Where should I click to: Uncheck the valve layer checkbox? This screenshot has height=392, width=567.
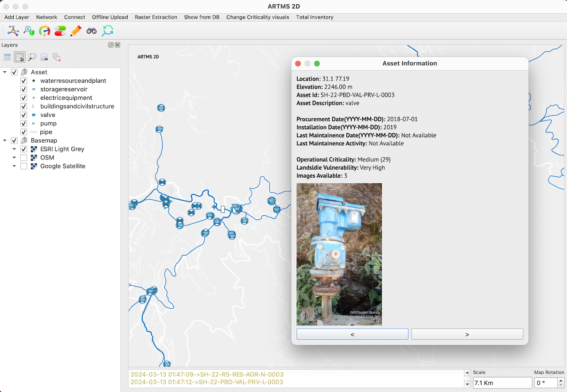[24, 115]
